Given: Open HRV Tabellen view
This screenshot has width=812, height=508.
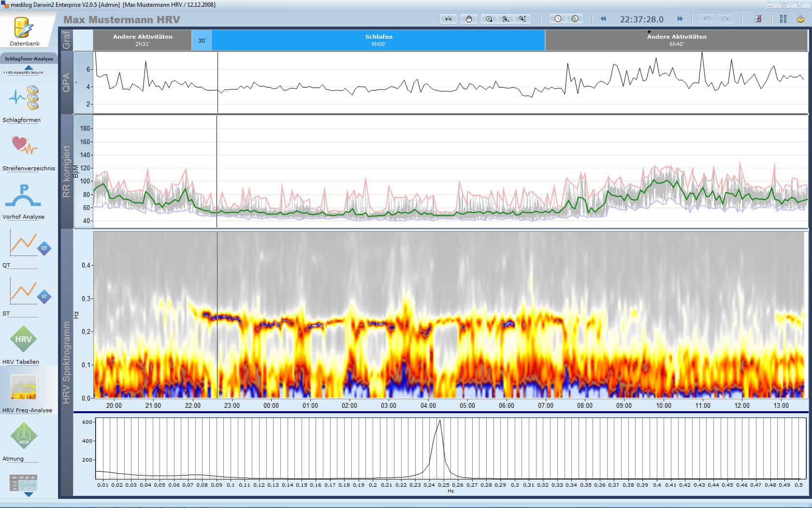Looking at the screenshot, I should (23, 340).
